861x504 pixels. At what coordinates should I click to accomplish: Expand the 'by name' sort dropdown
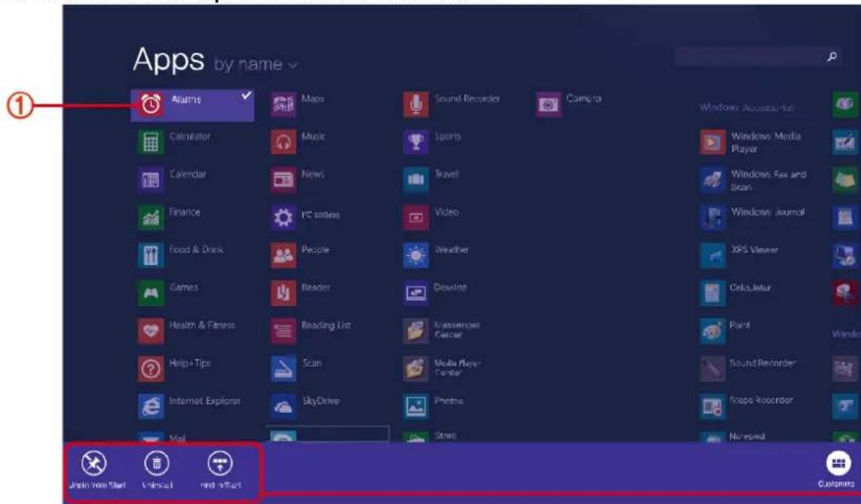coord(256,65)
